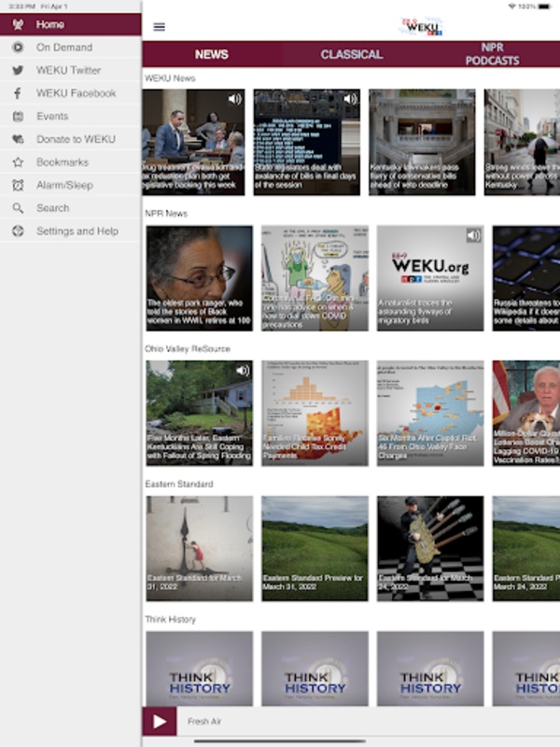Open WEKU Facebook menu item
Viewport: 560px width, 747px height.
coord(71,93)
